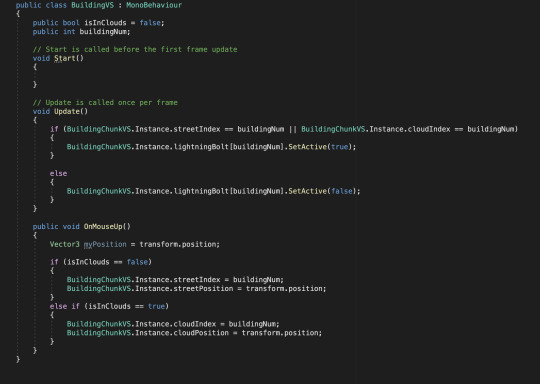Click streetIndex in the 'streetIndex = buildingNum' assignment
The image size is (540, 384).
197,280
